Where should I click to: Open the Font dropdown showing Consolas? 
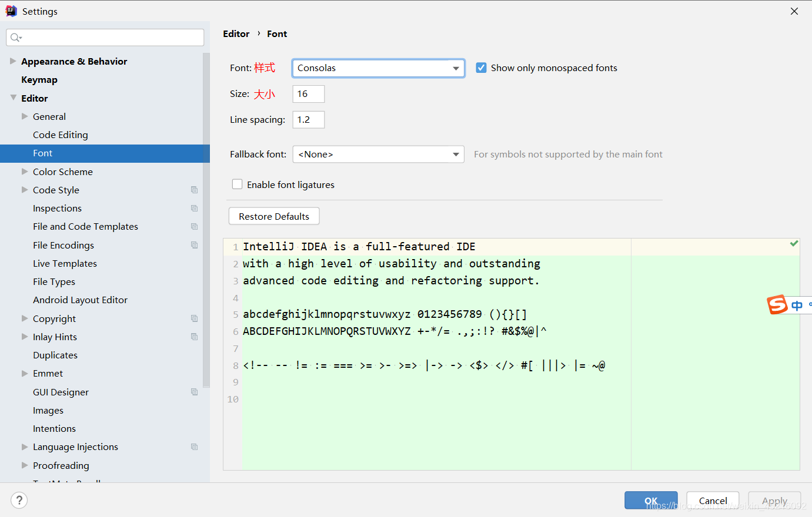[379, 68]
